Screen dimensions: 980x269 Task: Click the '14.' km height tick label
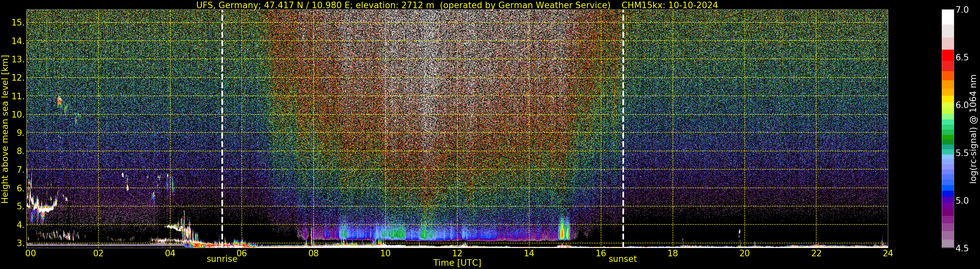[x=18, y=41]
